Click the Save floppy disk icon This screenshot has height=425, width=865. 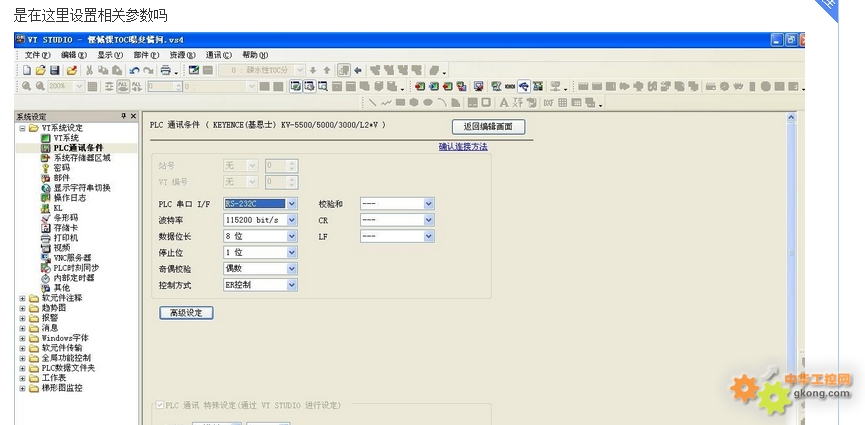point(55,70)
